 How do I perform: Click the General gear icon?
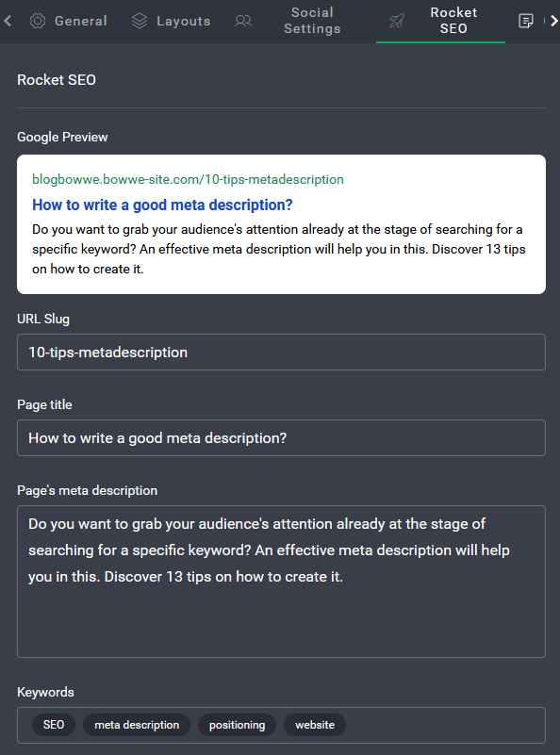point(38,21)
